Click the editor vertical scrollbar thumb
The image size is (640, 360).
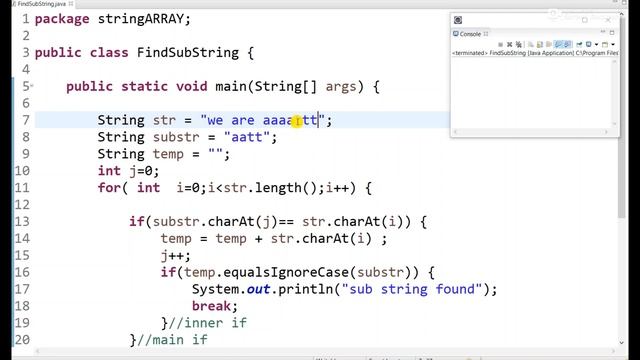[x=622, y=118]
